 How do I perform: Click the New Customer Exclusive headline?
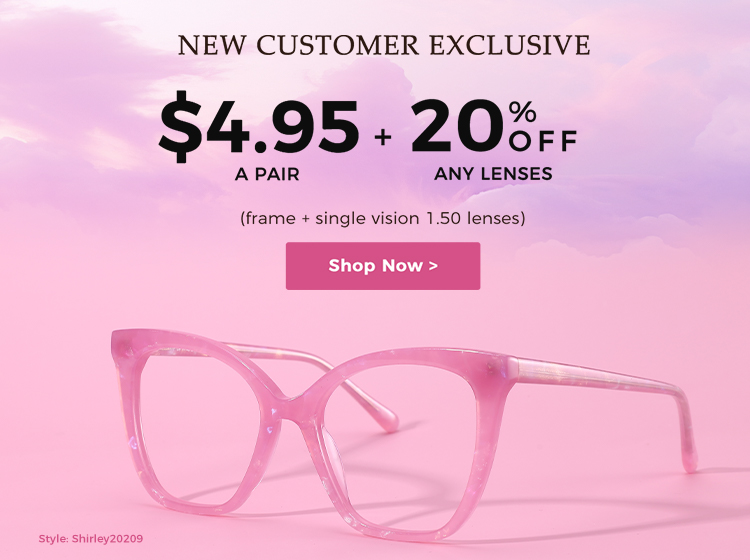(384, 45)
